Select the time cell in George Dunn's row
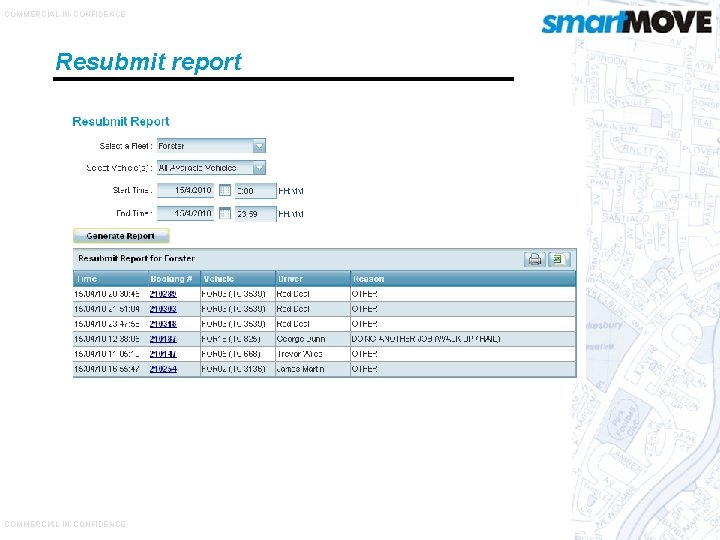 pos(110,339)
